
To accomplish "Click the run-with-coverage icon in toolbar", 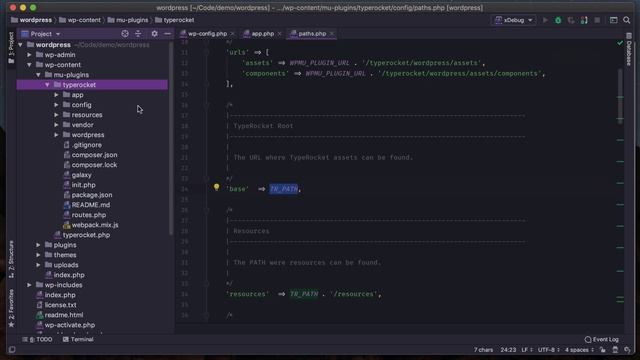I will [571, 20].
